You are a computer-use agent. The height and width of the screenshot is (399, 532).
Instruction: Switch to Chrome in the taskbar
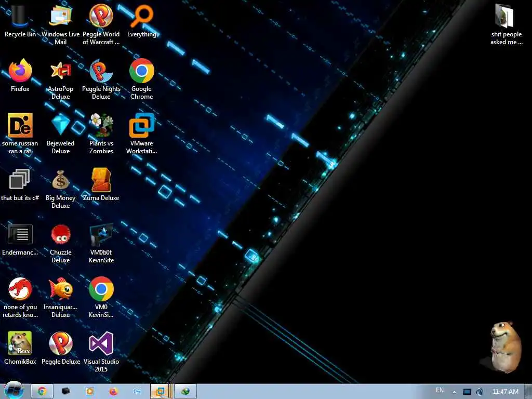42,392
